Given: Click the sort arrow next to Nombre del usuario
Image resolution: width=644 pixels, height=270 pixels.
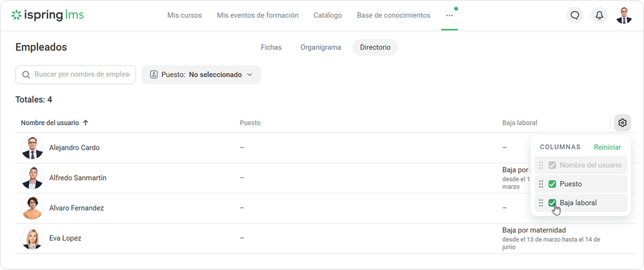Looking at the screenshot, I should 85,123.
